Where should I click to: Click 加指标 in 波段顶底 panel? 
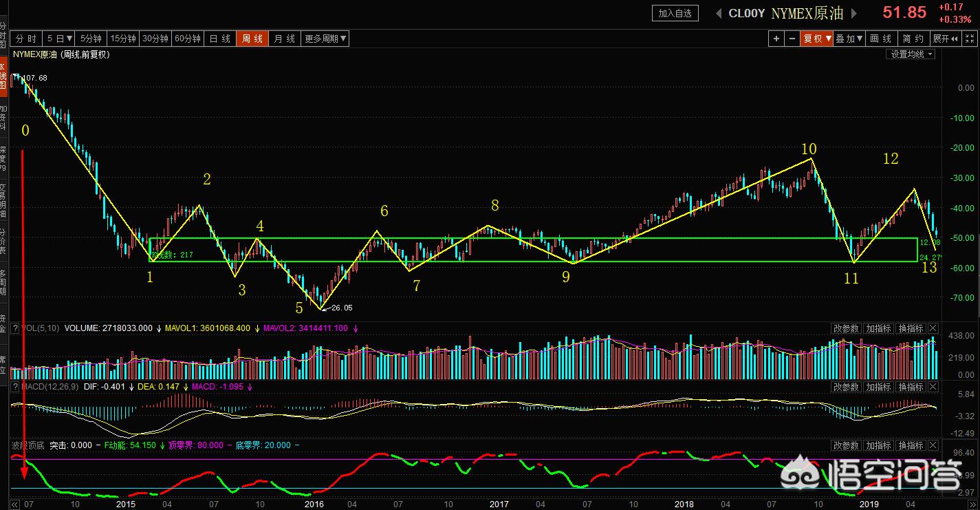pyautogui.click(x=879, y=445)
